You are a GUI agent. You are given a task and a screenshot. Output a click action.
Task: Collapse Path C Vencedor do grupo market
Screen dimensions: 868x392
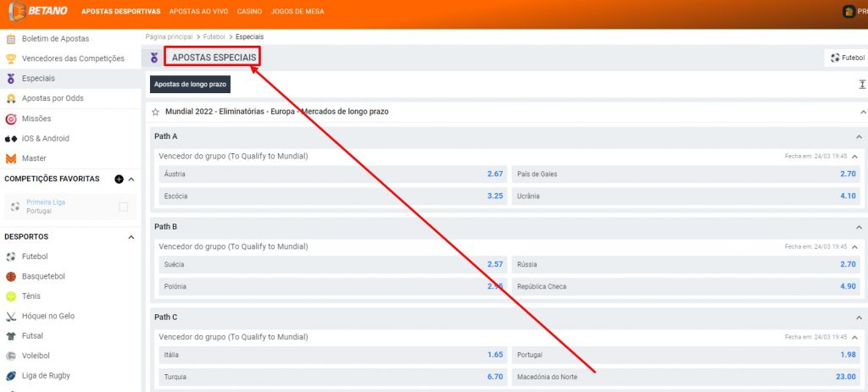point(854,337)
